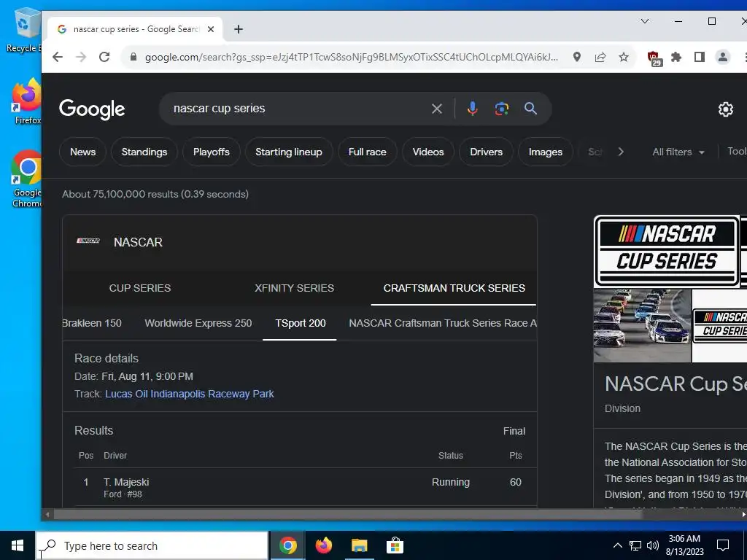Open the red extension with the 29 badge
Viewport: 747px width, 560px height.
tap(654, 58)
